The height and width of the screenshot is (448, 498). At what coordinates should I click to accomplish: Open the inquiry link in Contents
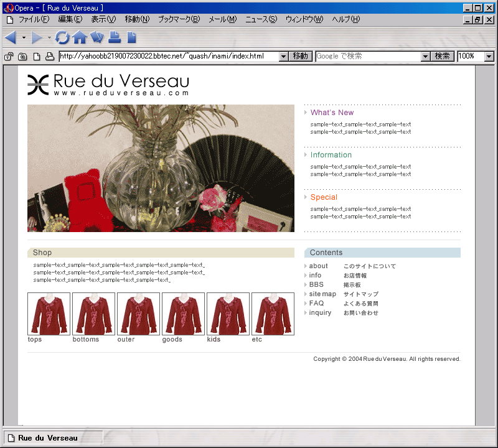pyautogui.click(x=320, y=313)
